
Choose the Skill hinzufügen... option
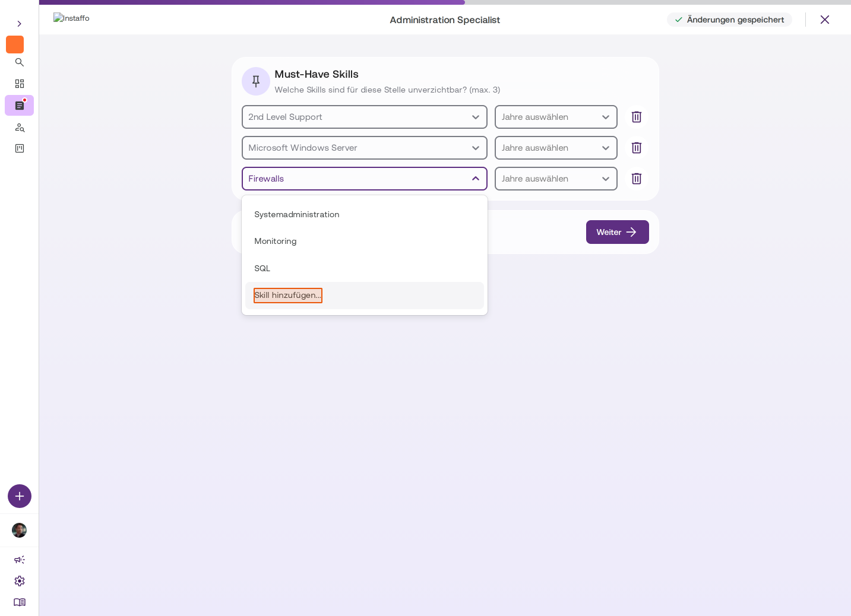click(x=365, y=296)
